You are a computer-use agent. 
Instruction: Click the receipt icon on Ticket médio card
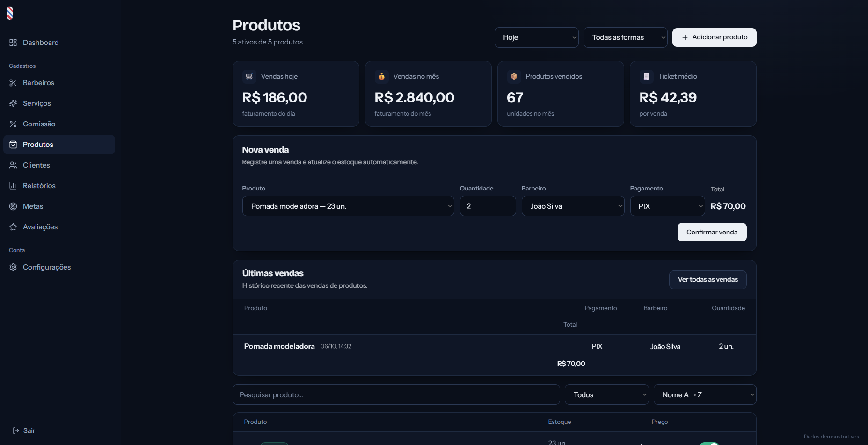point(647,76)
